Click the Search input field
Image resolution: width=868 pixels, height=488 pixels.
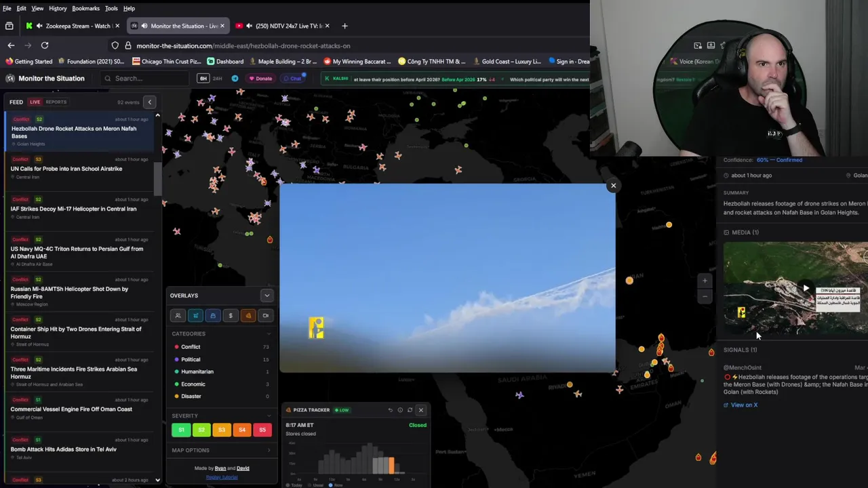pyautogui.click(x=144, y=79)
